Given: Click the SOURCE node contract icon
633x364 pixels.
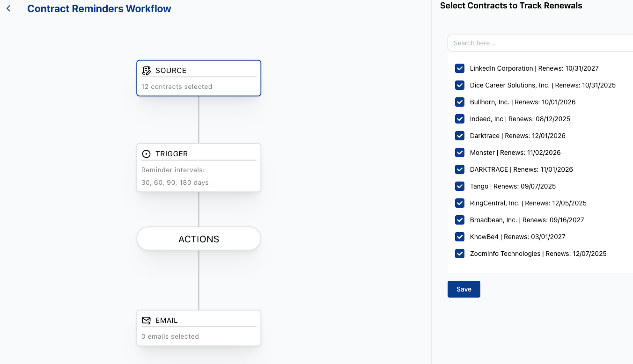Looking at the screenshot, I should point(147,71).
